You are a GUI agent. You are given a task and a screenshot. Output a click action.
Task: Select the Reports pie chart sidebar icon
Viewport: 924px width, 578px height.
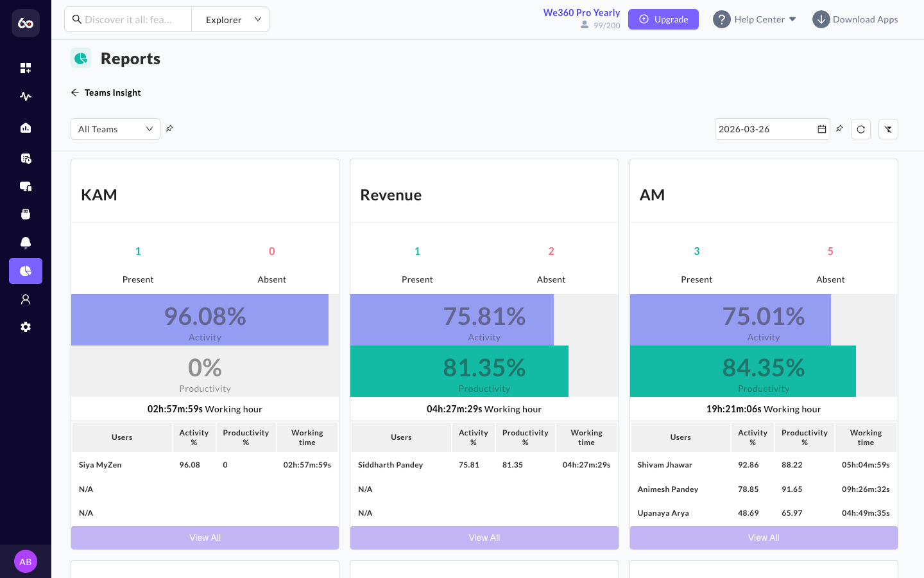tap(26, 271)
